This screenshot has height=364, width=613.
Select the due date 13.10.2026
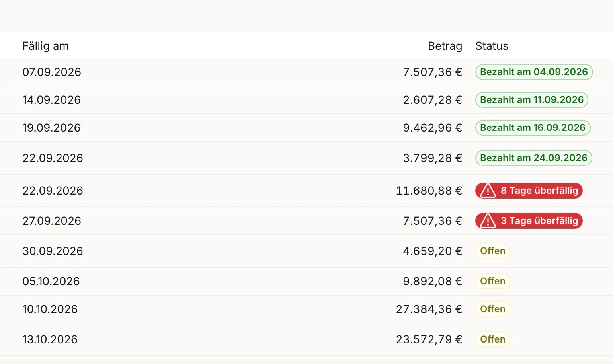coord(50,339)
